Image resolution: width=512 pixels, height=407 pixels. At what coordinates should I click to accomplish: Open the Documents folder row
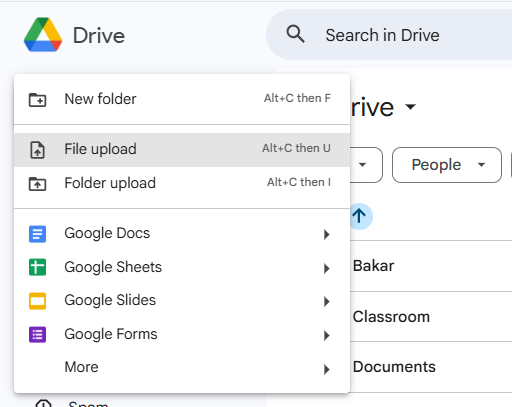click(431, 367)
